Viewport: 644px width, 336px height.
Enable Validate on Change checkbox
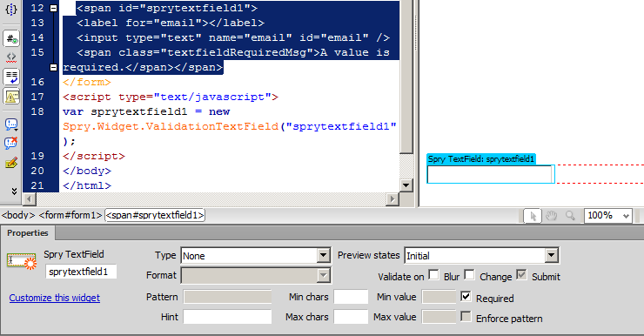pos(469,274)
